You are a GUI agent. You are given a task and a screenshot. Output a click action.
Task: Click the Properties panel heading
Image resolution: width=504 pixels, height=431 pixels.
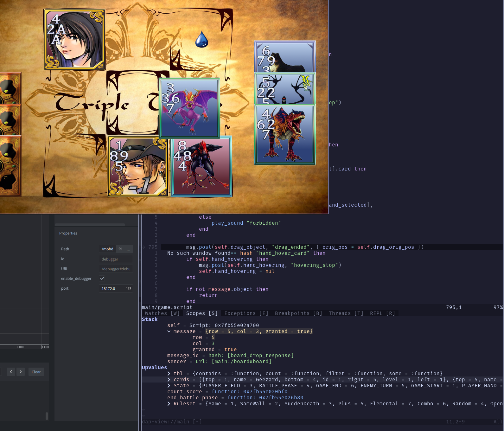pos(68,233)
